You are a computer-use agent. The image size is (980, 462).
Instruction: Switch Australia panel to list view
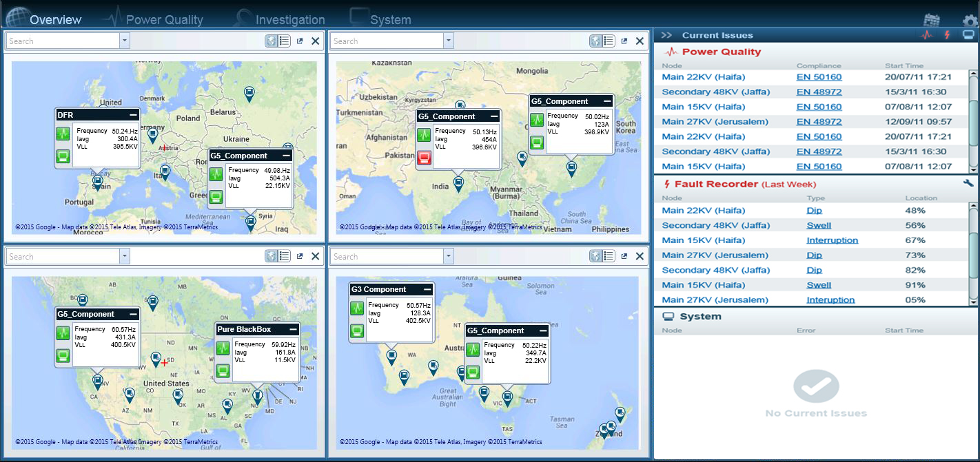tap(609, 256)
